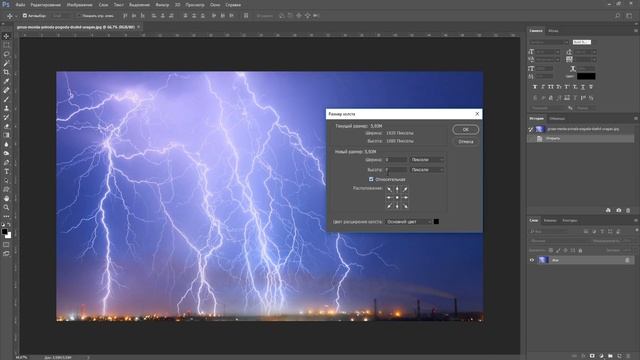Open the Изображение menu
The width and height of the screenshot is (640, 360).
(x=79, y=5)
